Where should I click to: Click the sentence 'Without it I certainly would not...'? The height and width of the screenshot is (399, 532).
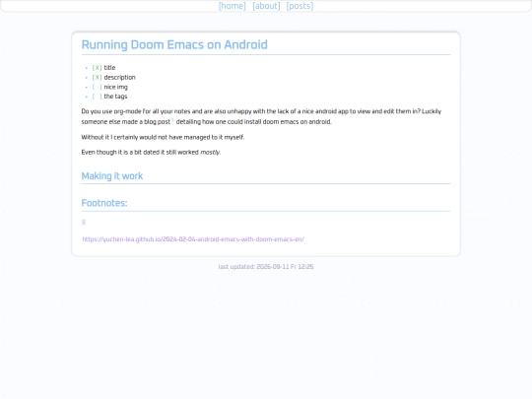click(x=163, y=137)
